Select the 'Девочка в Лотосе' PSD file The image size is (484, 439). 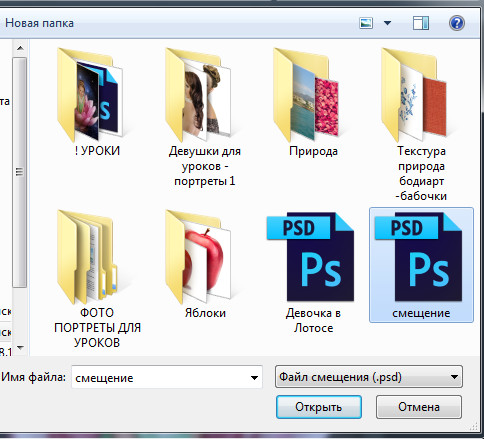click(311, 257)
